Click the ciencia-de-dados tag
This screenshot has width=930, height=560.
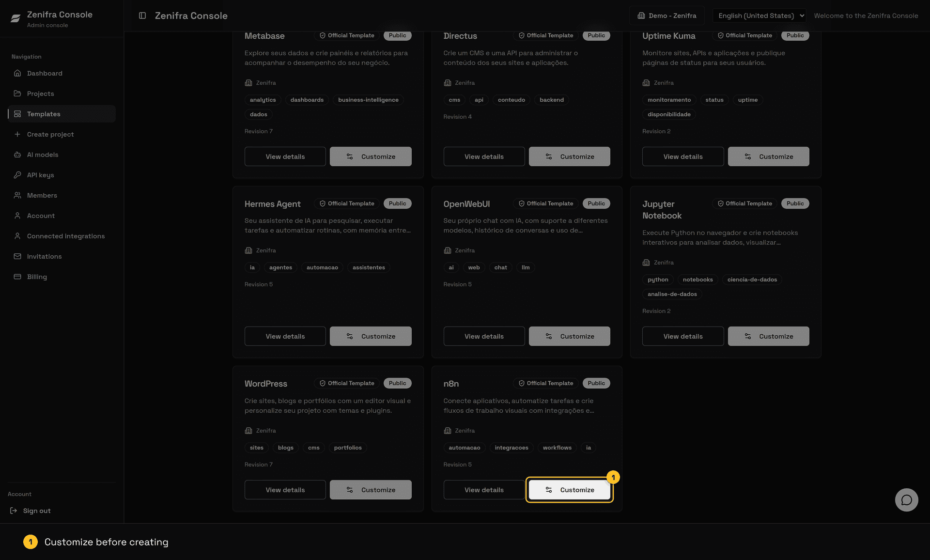(x=752, y=280)
